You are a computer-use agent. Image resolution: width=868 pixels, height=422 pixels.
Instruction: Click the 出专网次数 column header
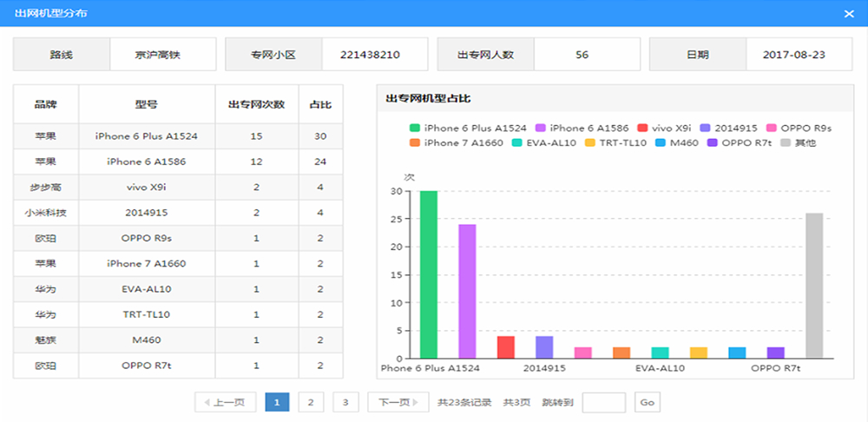tap(257, 104)
